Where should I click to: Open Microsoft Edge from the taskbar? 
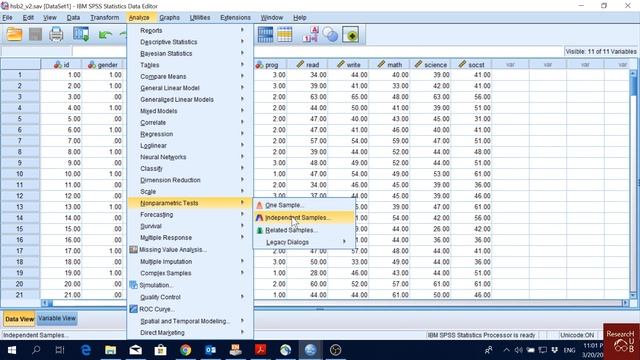pos(86,350)
